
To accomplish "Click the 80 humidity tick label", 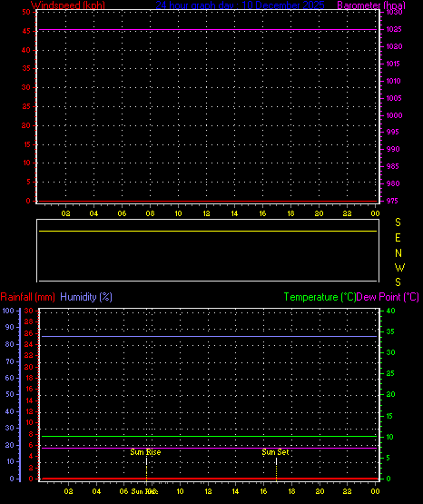I will [x=10, y=344].
